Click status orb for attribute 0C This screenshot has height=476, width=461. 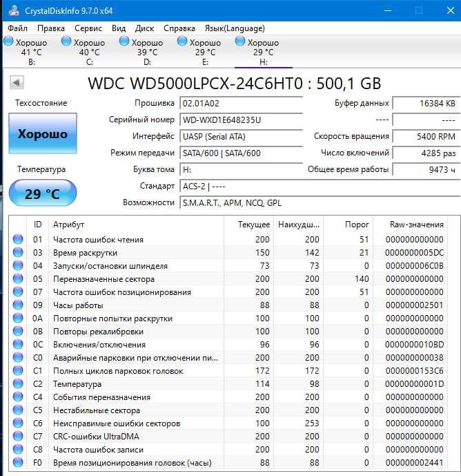pyautogui.click(x=18, y=344)
